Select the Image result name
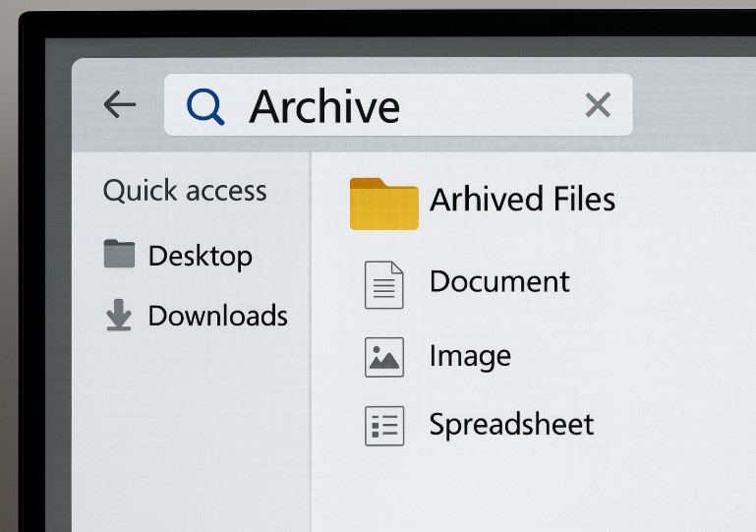 470,356
